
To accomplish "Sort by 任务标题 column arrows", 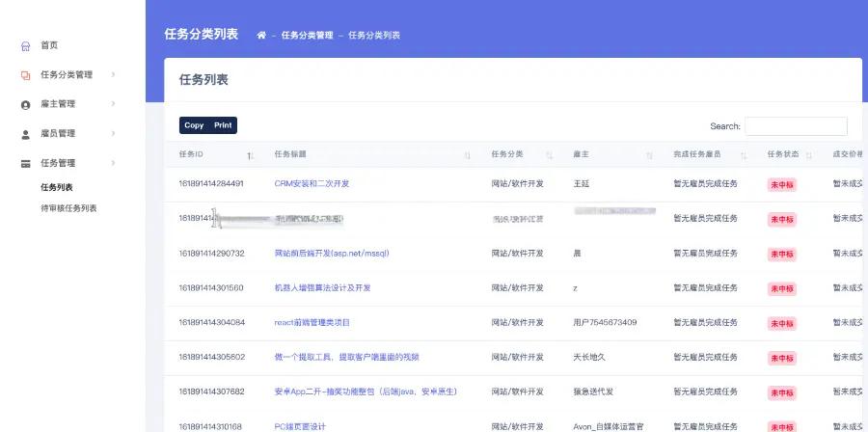I will tap(467, 156).
